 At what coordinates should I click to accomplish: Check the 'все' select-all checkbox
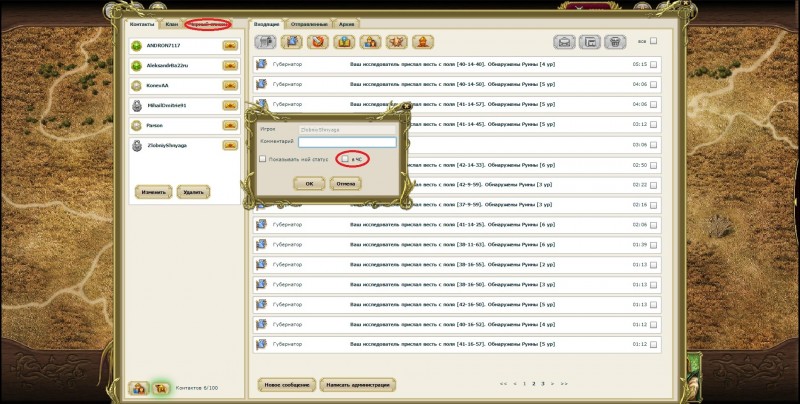[x=655, y=42]
